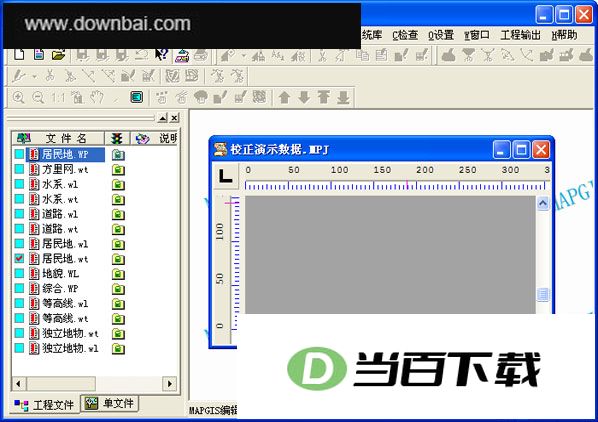
Task: Toggle checkbox for 道路.wl file
Action: 19,213
